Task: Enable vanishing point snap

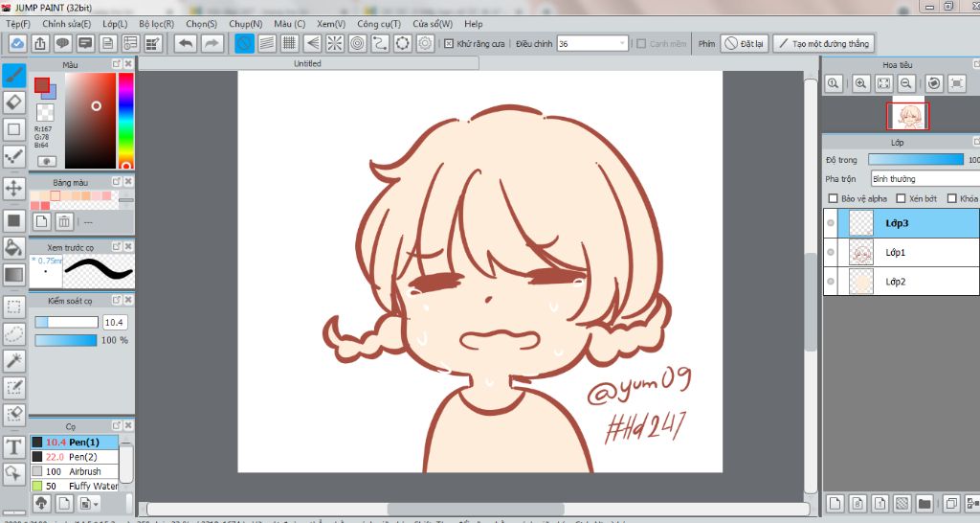Action: [313, 44]
